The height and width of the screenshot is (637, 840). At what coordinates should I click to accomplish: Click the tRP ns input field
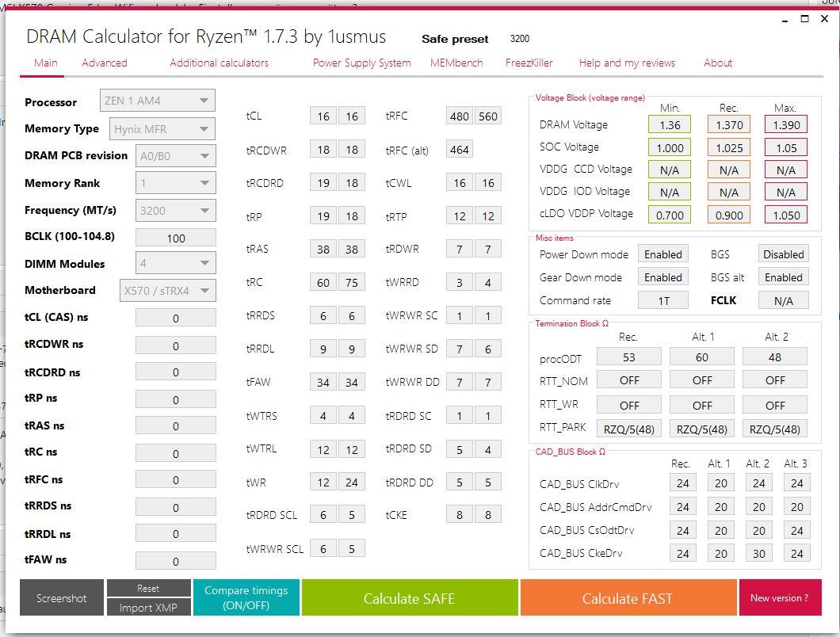pyautogui.click(x=176, y=399)
